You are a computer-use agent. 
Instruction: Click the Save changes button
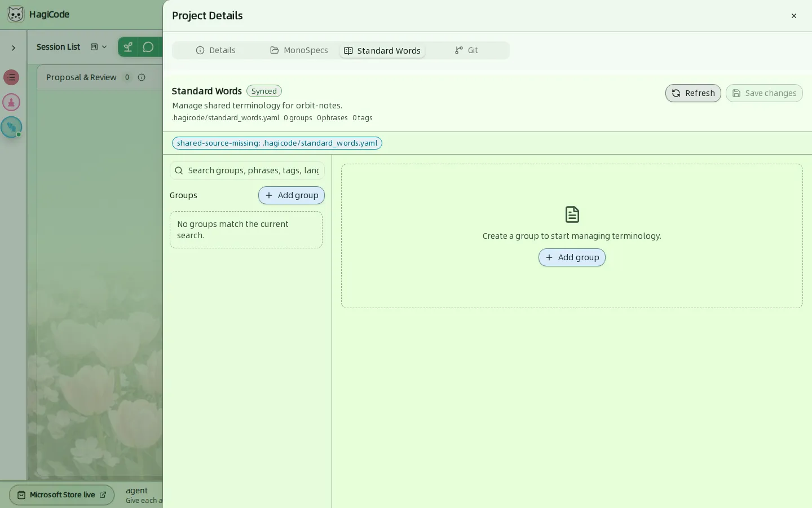click(764, 93)
